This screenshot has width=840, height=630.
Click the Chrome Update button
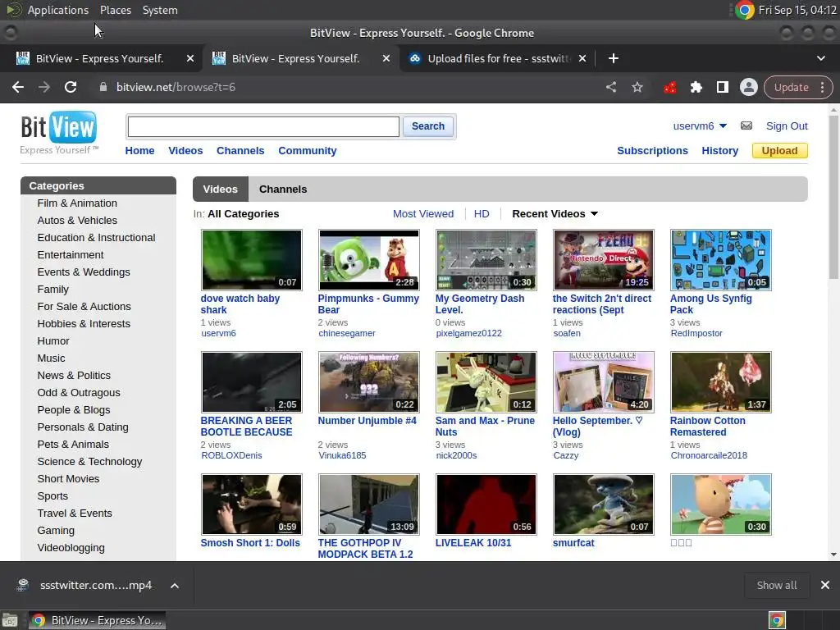[x=791, y=87]
